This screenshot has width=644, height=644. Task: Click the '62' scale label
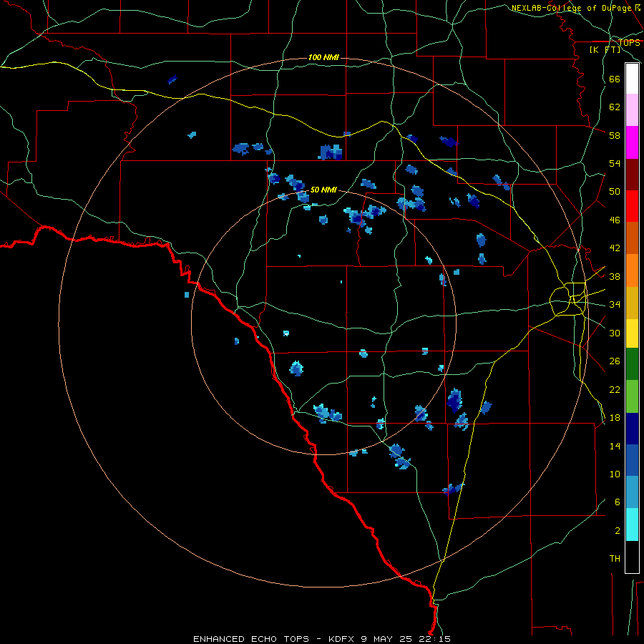click(x=615, y=107)
